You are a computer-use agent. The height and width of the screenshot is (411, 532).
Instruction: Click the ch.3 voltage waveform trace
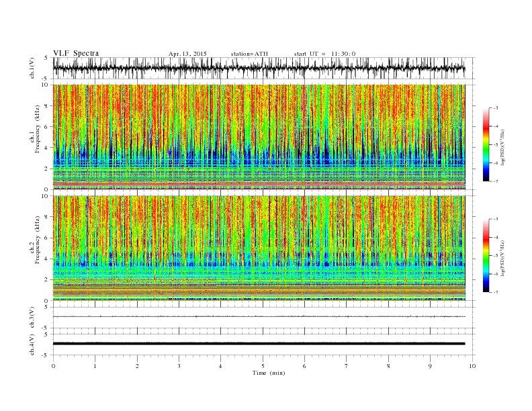click(x=259, y=317)
